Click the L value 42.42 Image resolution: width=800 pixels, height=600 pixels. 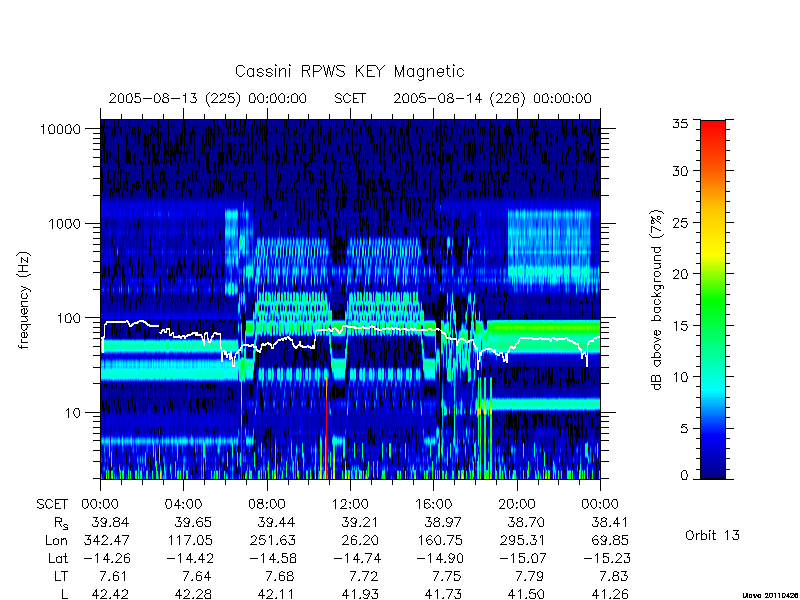(110, 594)
